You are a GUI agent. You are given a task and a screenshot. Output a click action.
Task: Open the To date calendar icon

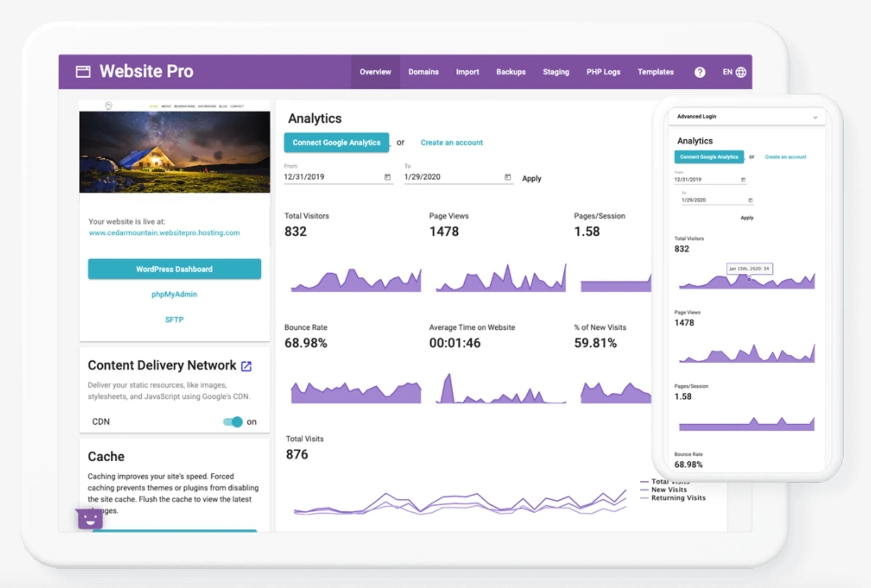(508, 177)
